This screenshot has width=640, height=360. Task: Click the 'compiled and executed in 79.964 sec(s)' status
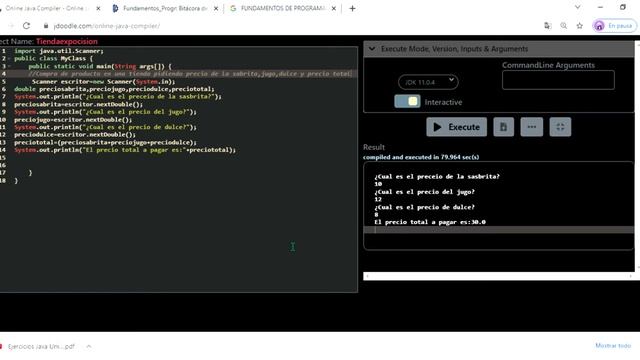pos(421,157)
